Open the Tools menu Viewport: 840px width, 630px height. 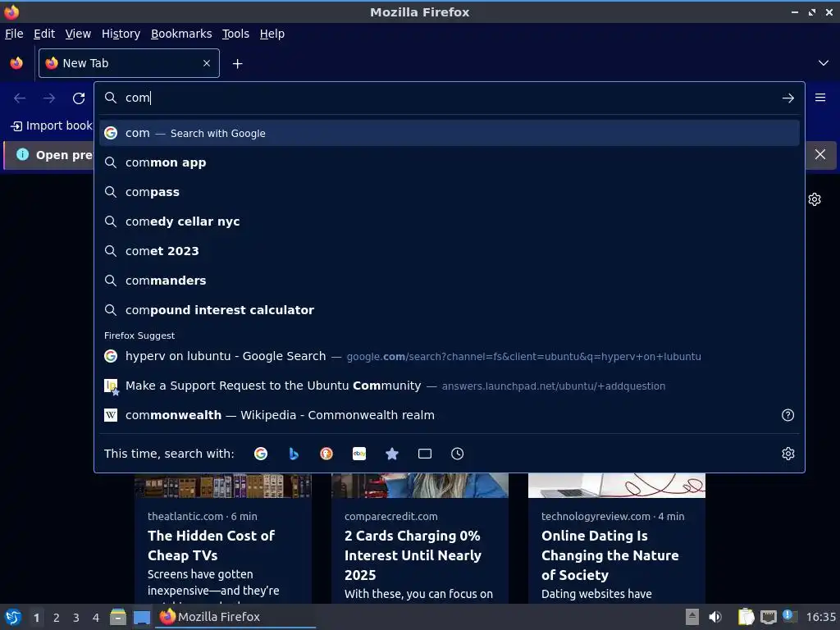click(x=235, y=34)
